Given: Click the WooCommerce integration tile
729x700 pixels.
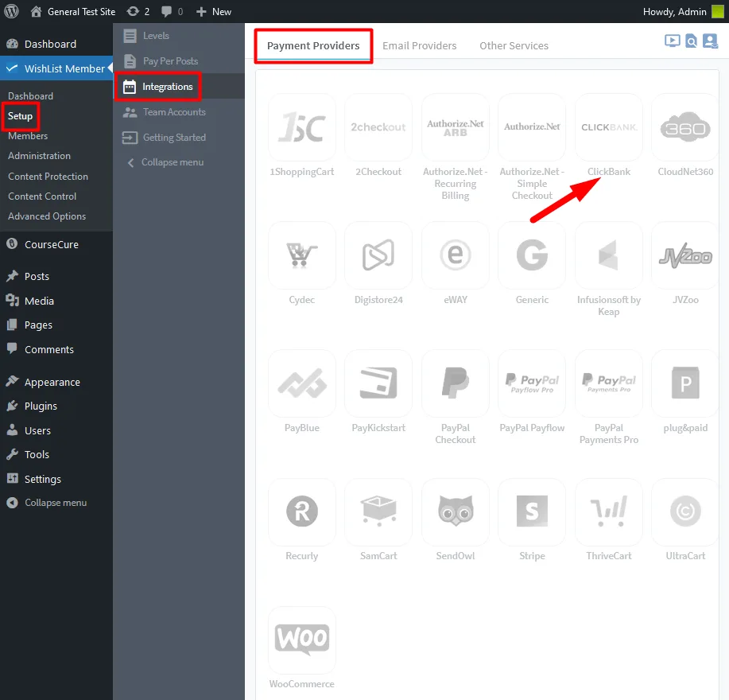Looking at the screenshot, I should 301,640.
